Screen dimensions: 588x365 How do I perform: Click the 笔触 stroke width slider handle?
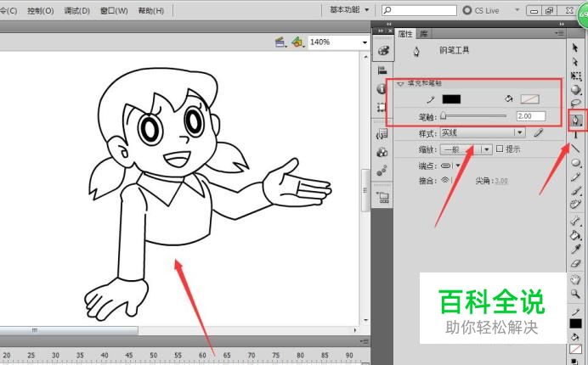tap(444, 115)
